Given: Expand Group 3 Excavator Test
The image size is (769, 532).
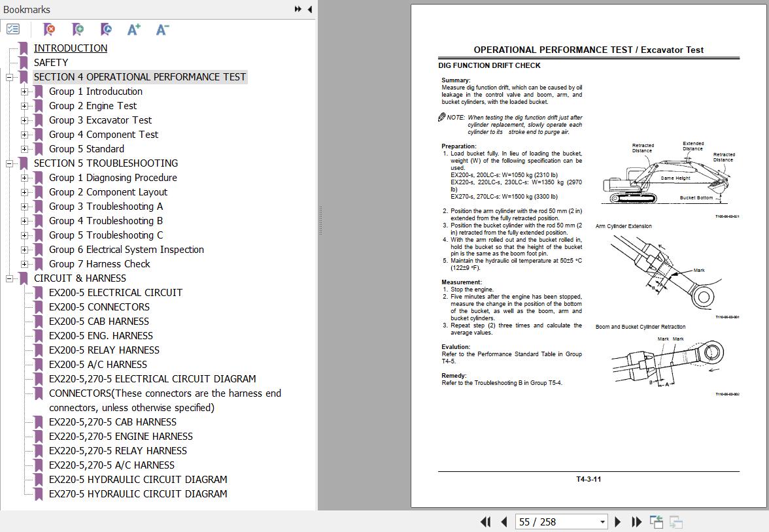Looking at the screenshot, I should pyautogui.click(x=24, y=120).
